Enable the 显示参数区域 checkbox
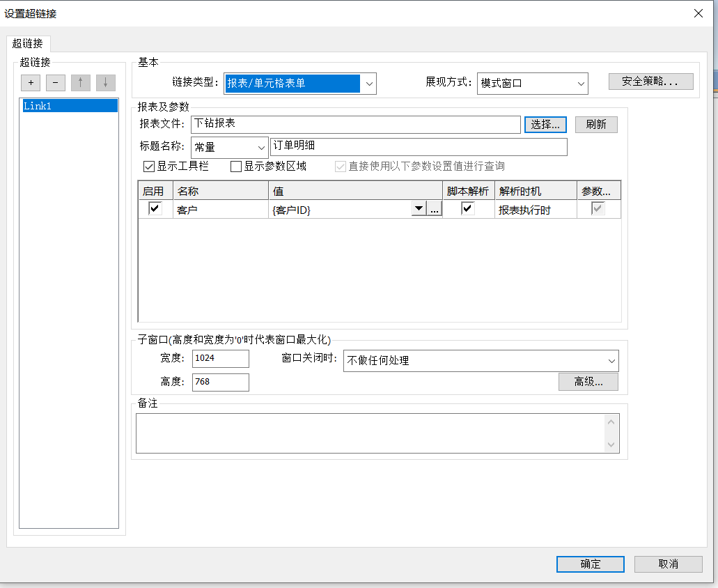The image size is (718, 588). tap(236, 167)
